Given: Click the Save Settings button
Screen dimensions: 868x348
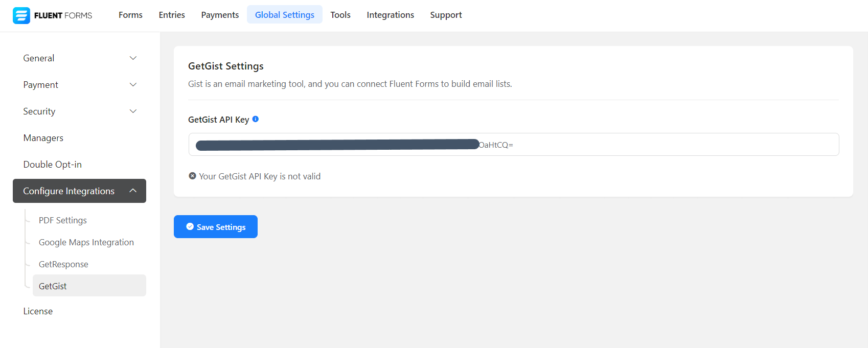Looking at the screenshot, I should 216,227.
